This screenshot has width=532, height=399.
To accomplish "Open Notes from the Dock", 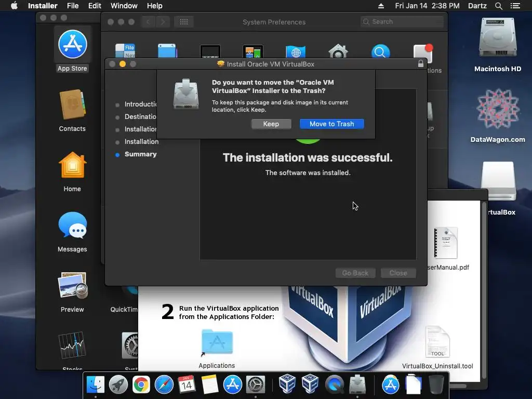I will click(x=210, y=385).
